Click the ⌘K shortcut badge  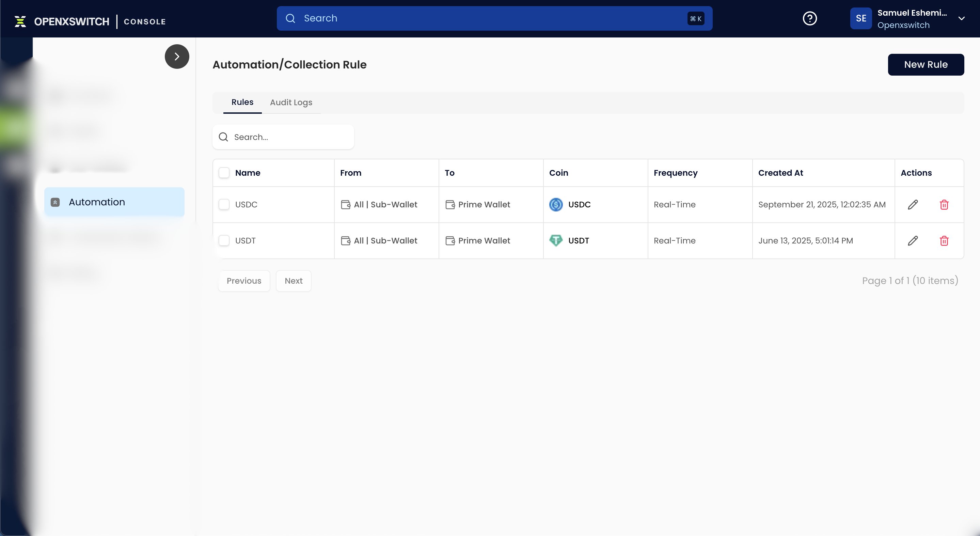coord(695,19)
